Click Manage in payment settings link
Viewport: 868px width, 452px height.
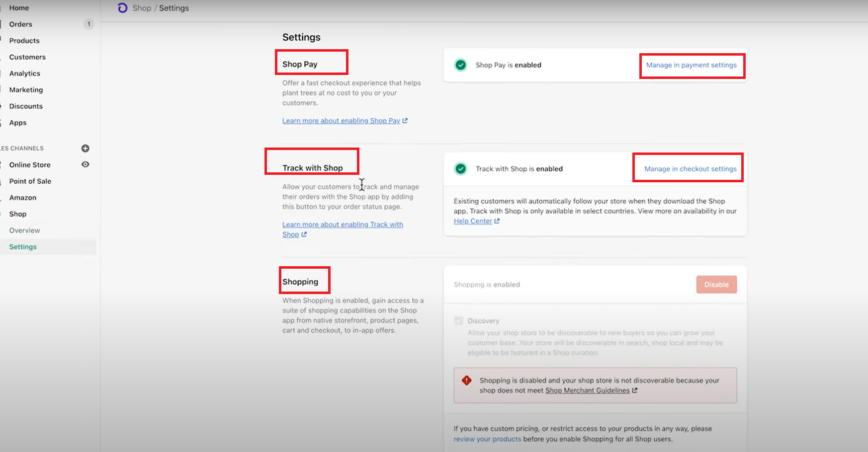coord(692,65)
